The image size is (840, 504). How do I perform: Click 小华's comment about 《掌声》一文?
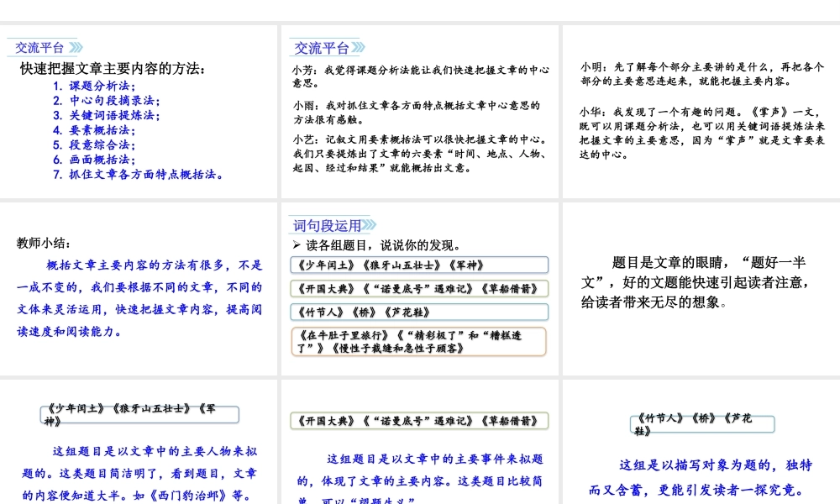click(x=702, y=133)
